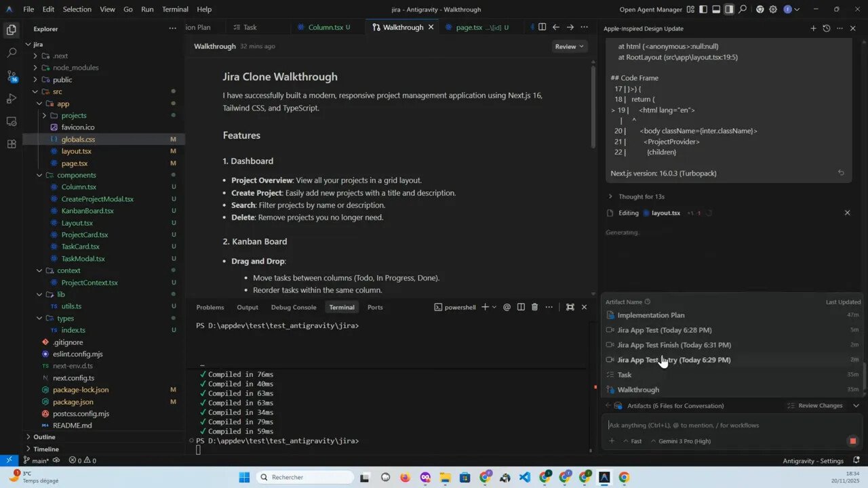Viewport: 868px width, 488px height.
Task: Toggle the secondary sidebar visibility
Action: pos(728,9)
